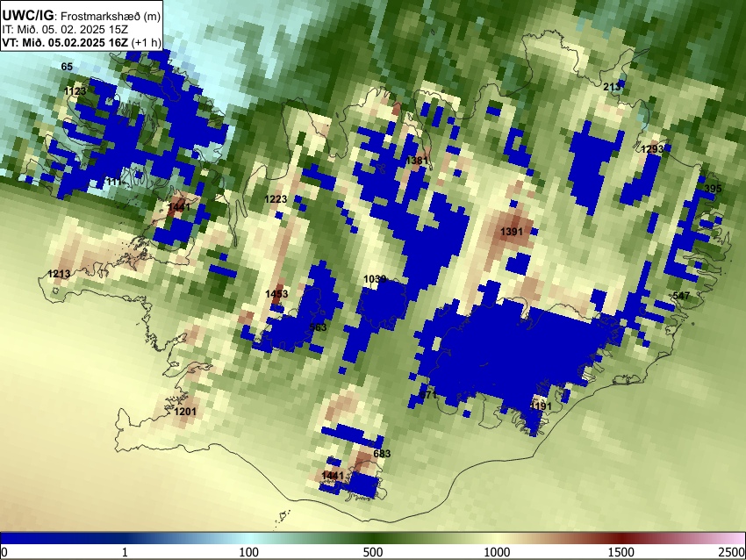Click the VT: Mið. 05.02.2025 16Z line

[82, 42]
